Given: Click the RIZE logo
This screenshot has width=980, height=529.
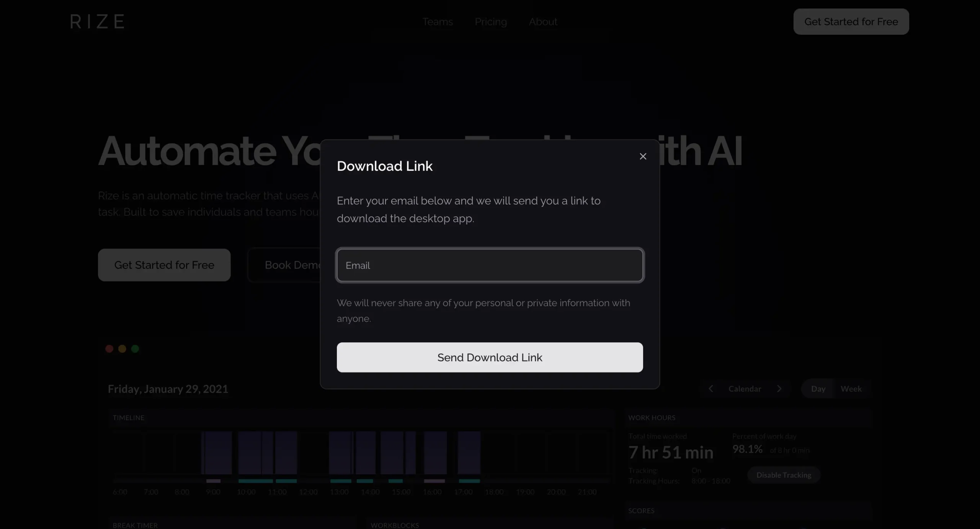Looking at the screenshot, I should point(97,21).
